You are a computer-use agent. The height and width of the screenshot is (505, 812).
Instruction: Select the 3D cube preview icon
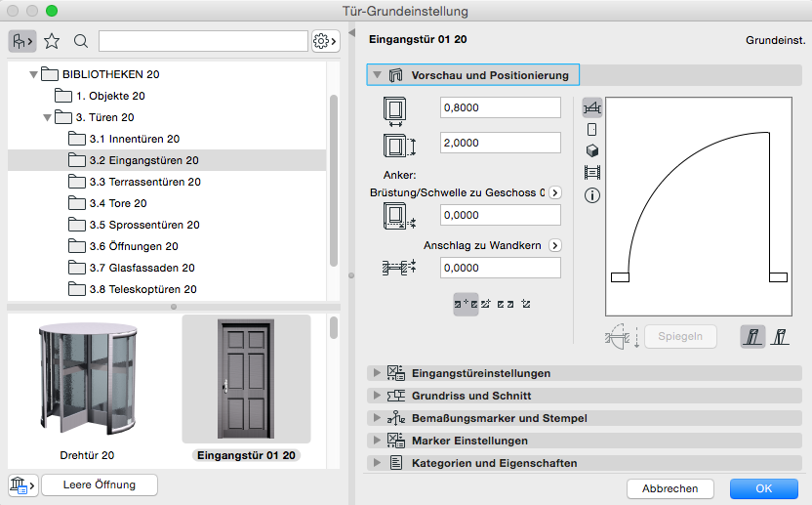pos(591,150)
